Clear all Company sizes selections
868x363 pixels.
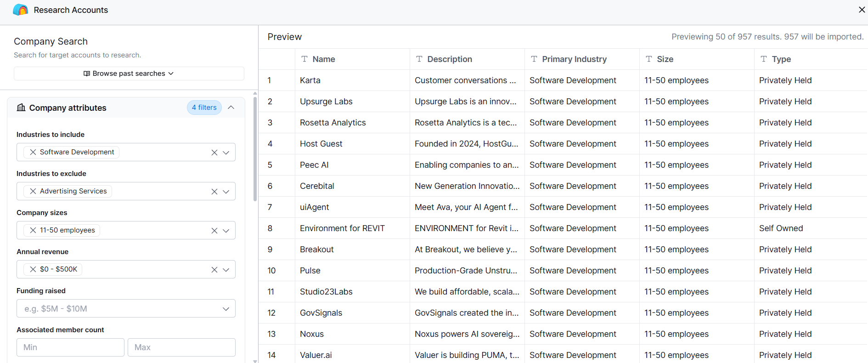point(214,231)
